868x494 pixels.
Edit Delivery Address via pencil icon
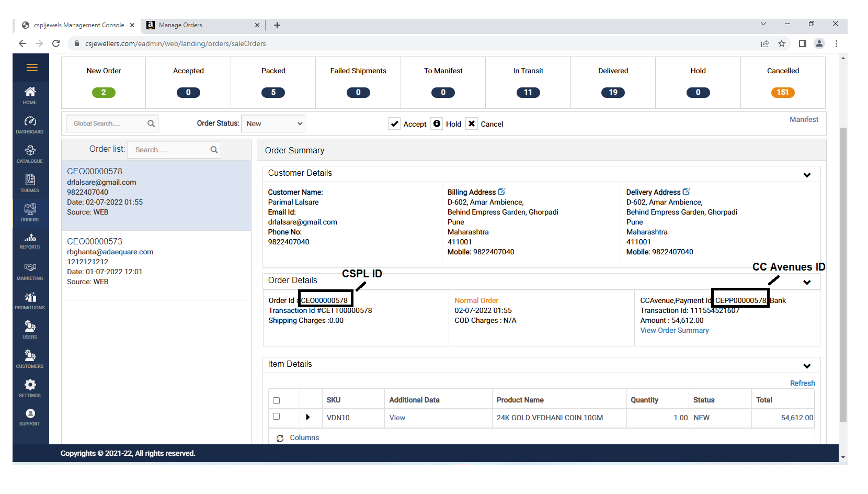[686, 192]
